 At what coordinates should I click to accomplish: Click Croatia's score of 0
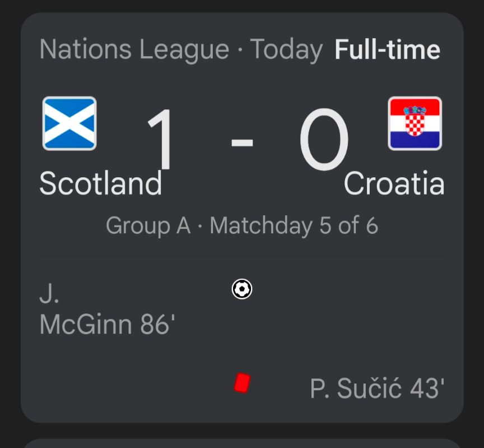[324, 139]
